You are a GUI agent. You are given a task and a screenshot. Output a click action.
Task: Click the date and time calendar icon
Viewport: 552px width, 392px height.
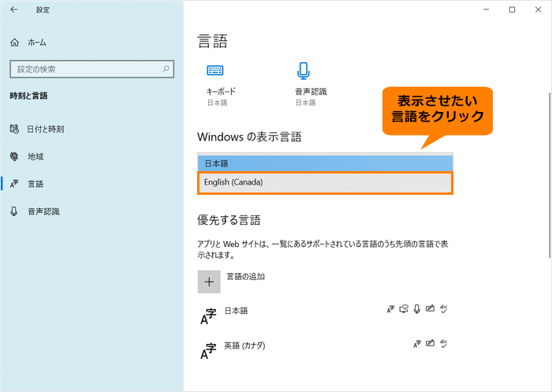pos(14,129)
